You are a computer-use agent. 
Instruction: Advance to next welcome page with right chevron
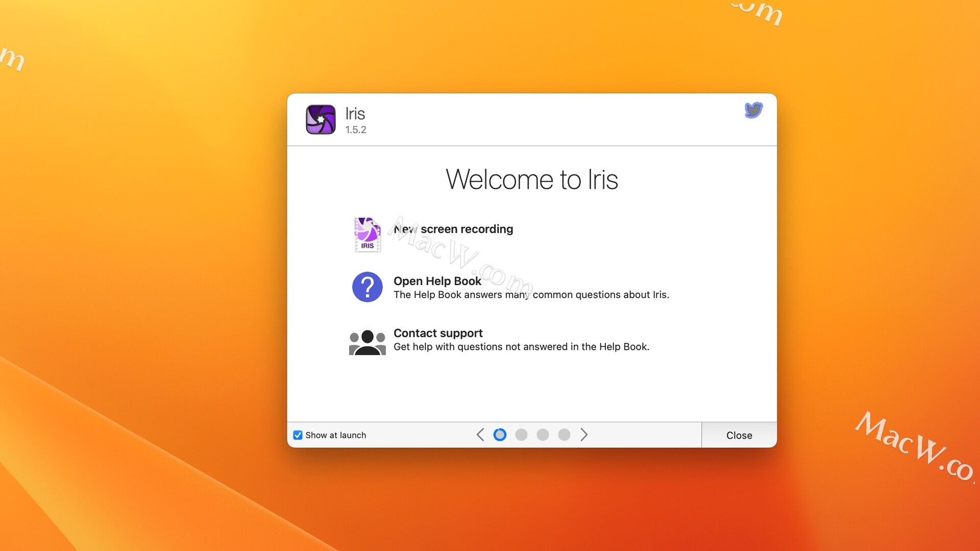coord(584,435)
